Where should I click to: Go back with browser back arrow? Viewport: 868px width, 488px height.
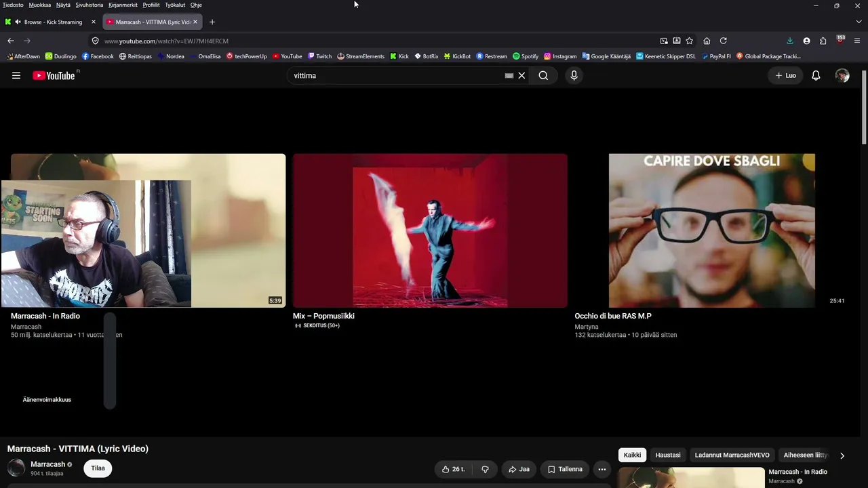(x=11, y=41)
